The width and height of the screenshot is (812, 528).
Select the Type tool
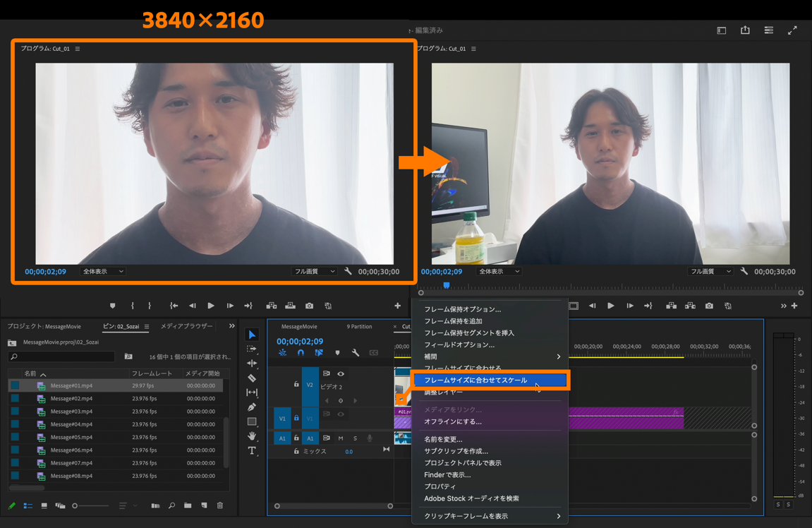pos(252,451)
